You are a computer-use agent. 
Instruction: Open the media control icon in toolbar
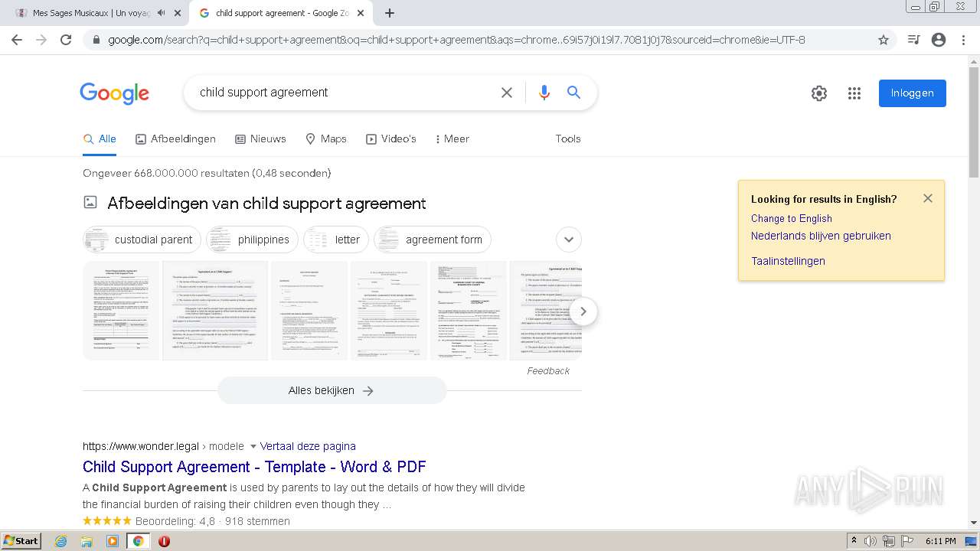913,40
